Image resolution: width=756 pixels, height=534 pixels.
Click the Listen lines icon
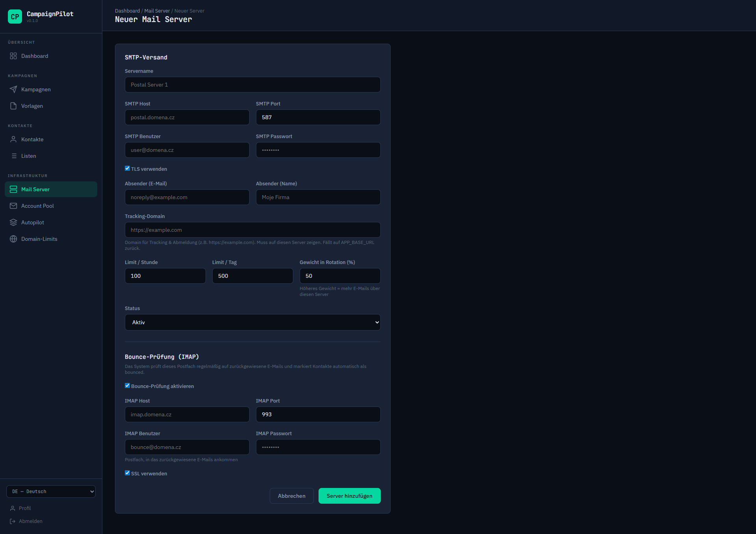[13, 156]
